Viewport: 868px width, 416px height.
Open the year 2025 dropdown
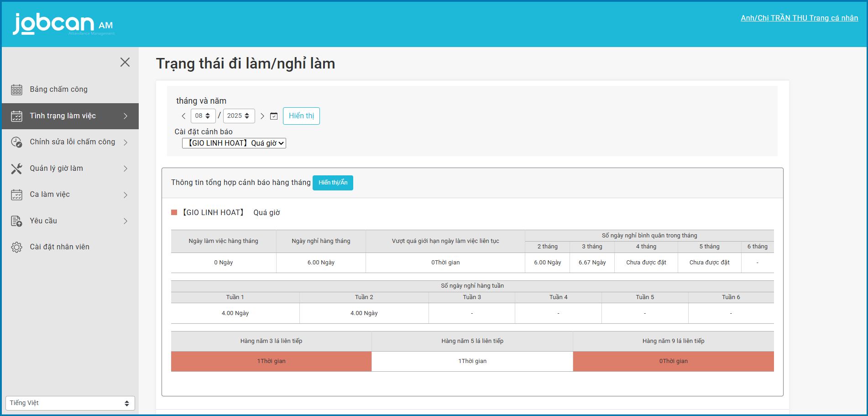coord(239,116)
